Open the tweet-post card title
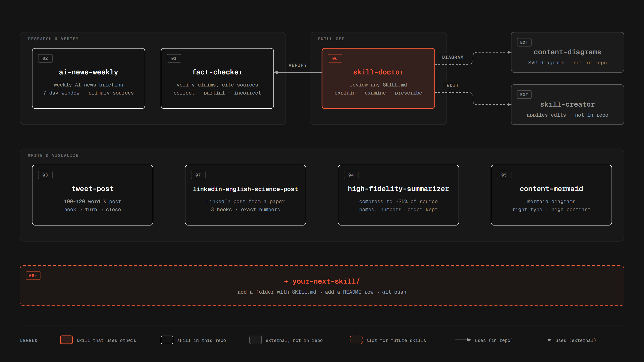The width and height of the screenshot is (644, 362). tap(93, 189)
